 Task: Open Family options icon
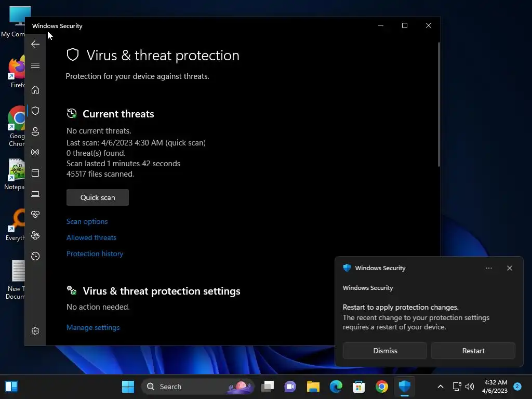pos(35,235)
